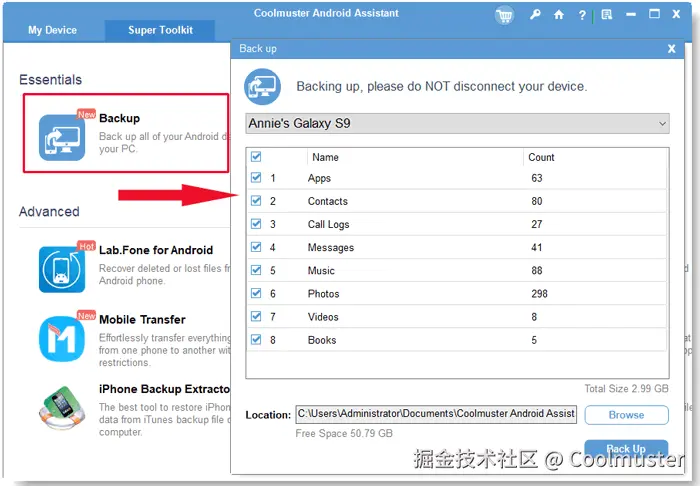Select the Call Logs row name

coord(328,225)
